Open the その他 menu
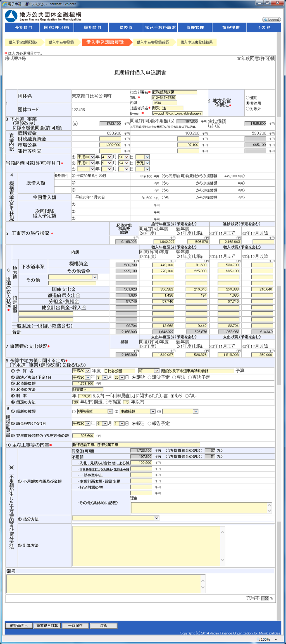Image resolution: width=286 pixels, height=644 pixels. [x=264, y=28]
